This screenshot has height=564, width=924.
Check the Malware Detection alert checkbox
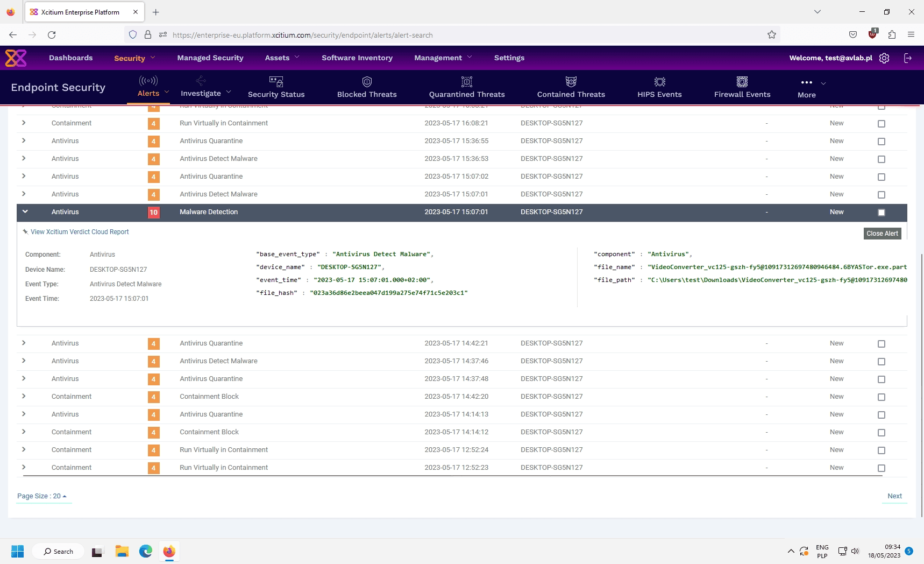coord(881,212)
